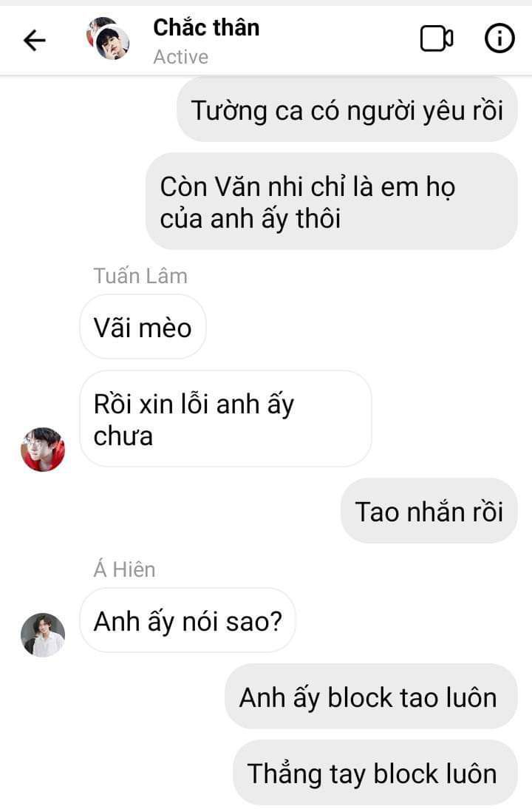The image size is (532, 809).
Task: Tap the sender name Á Hiên
Action: [x=124, y=569]
